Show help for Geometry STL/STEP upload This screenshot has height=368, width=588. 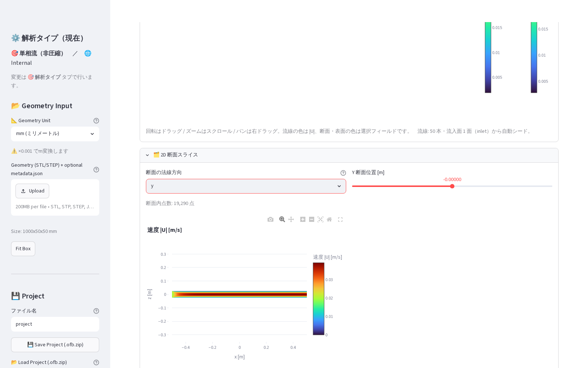96,170
